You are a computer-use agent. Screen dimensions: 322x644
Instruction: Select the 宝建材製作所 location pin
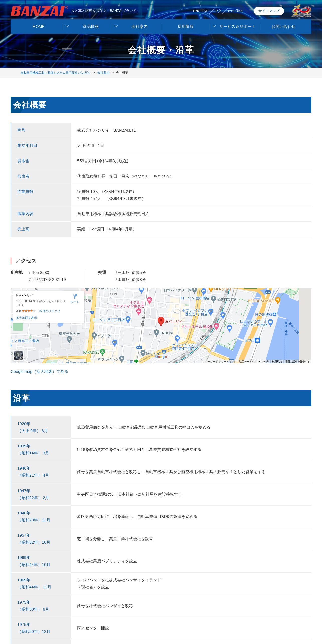214,299
